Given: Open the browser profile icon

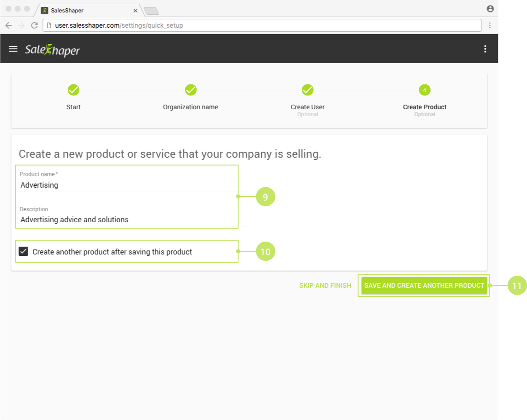Looking at the screenshot, I should coord(490,9).
